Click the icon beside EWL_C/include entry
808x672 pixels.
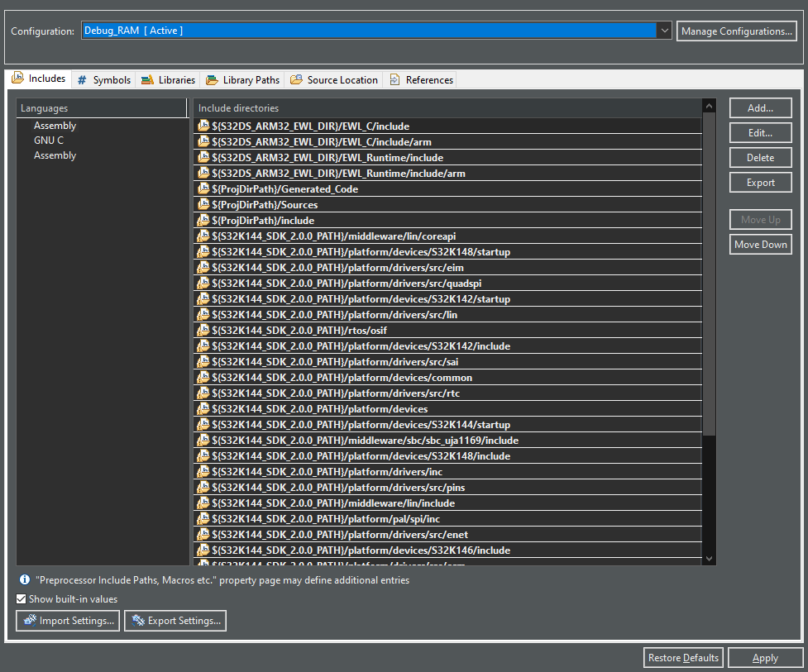click(x=203, y=126)
